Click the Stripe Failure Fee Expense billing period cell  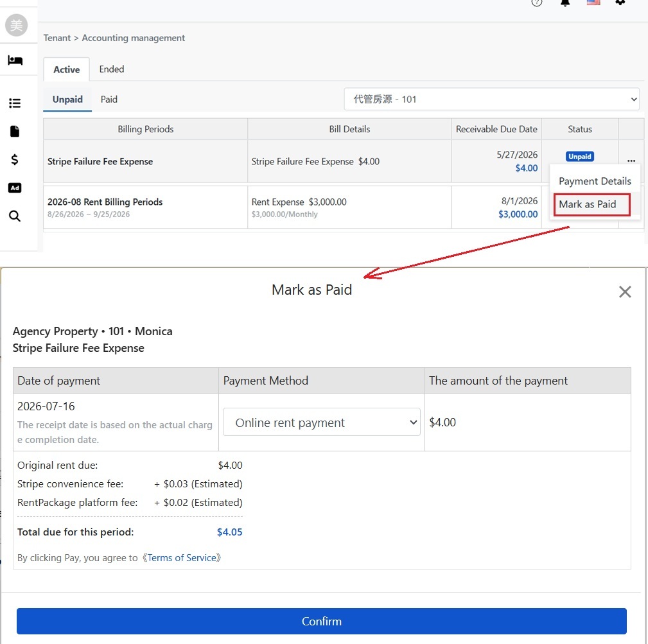click(146, 161)
